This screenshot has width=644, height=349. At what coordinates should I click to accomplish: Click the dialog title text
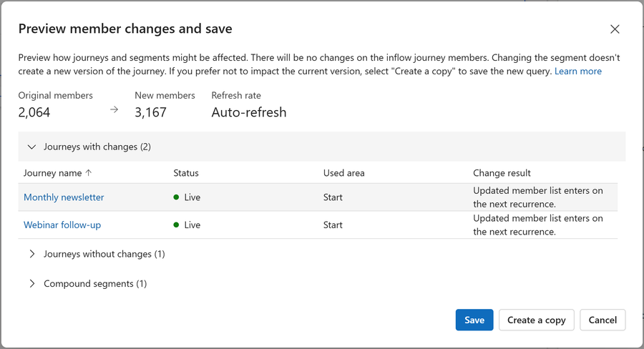click(125, 29)
